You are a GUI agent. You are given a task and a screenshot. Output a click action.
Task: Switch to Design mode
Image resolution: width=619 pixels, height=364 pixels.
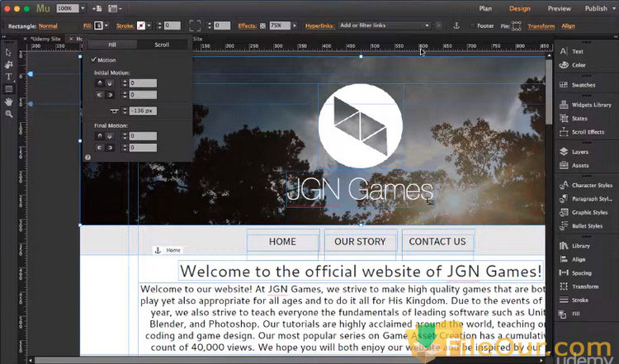(x=519, y=8)
